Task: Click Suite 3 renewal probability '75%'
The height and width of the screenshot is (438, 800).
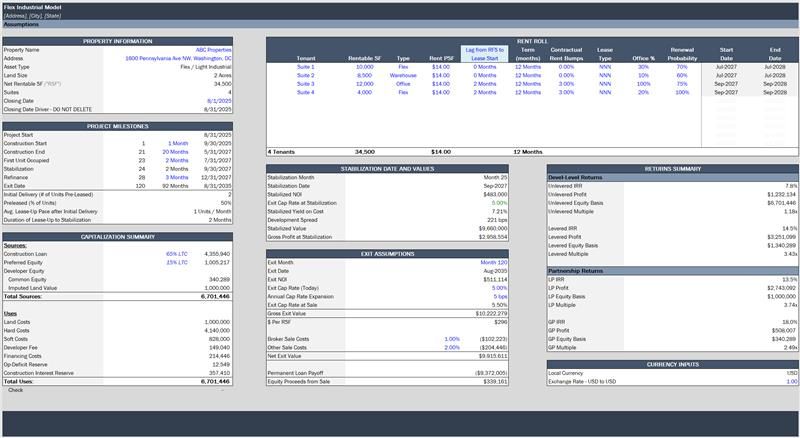Action: [682, 84]
